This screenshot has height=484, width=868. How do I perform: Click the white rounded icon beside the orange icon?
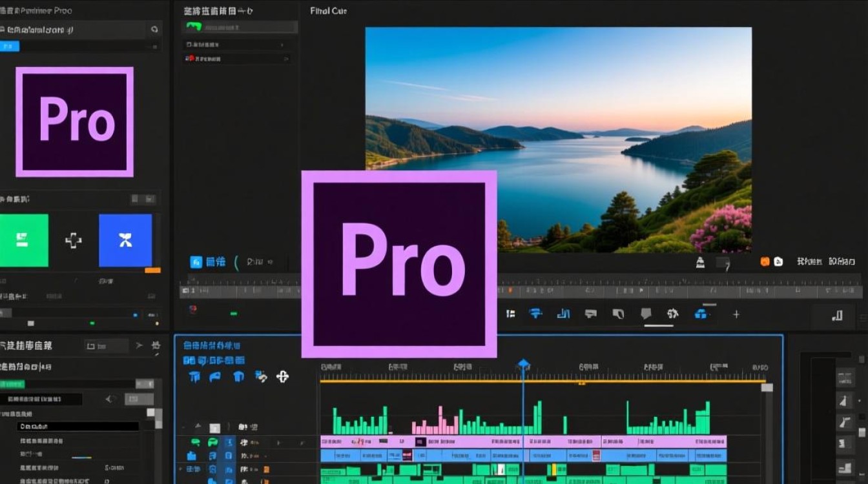point(778,261)
